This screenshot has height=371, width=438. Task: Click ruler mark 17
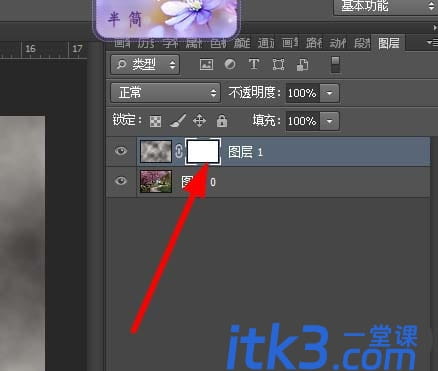pyautogui.click(x=77, y=49)
